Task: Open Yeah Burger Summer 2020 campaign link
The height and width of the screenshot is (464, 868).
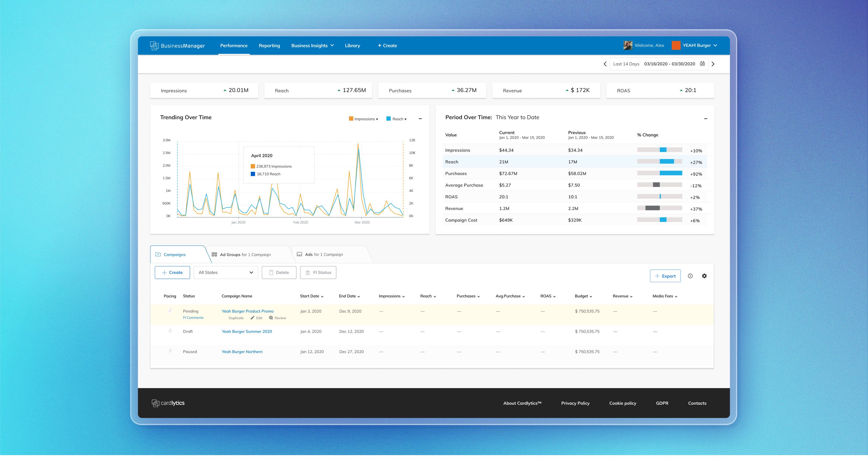Action: tap(247, 331)
